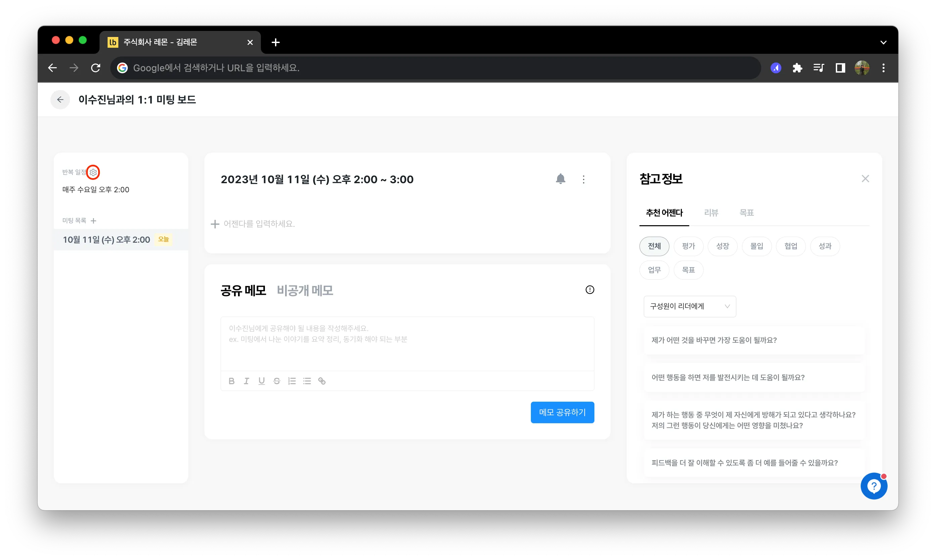Apply italic formatting in memo editor
The width and height of the screenshot is (936, 560).
click(x=246, y=381)
